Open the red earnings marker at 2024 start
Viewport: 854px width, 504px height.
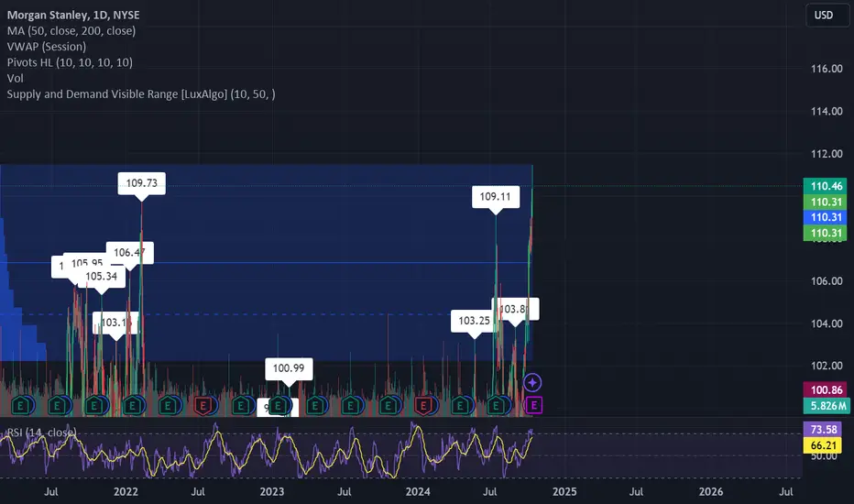[x=423, y=405]
